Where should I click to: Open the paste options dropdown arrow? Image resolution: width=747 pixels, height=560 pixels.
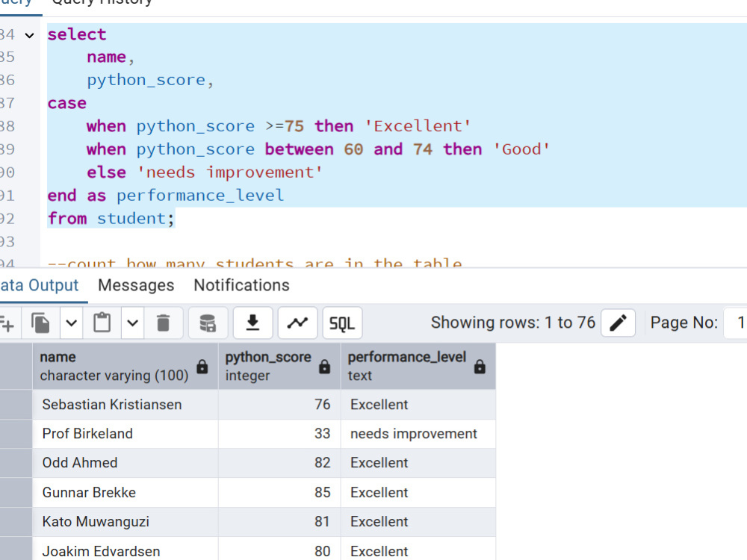click(133, 323)
